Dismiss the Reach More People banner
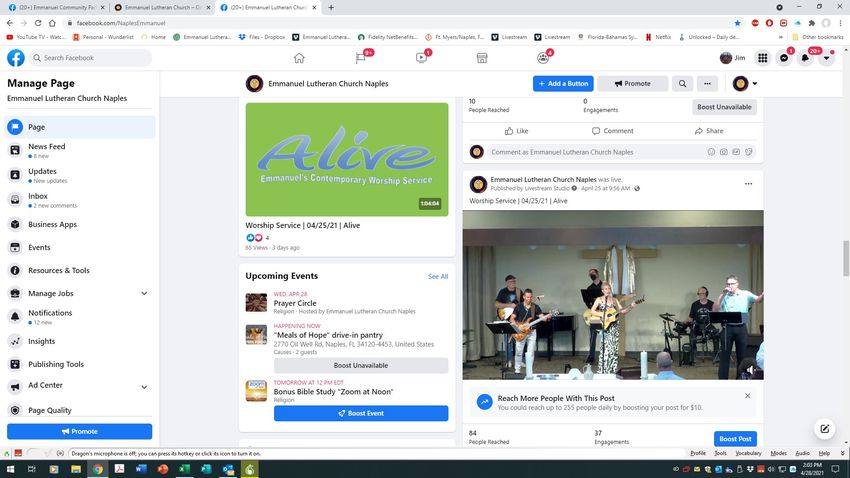Screen dimensions: 850x478 click(748, 396)
